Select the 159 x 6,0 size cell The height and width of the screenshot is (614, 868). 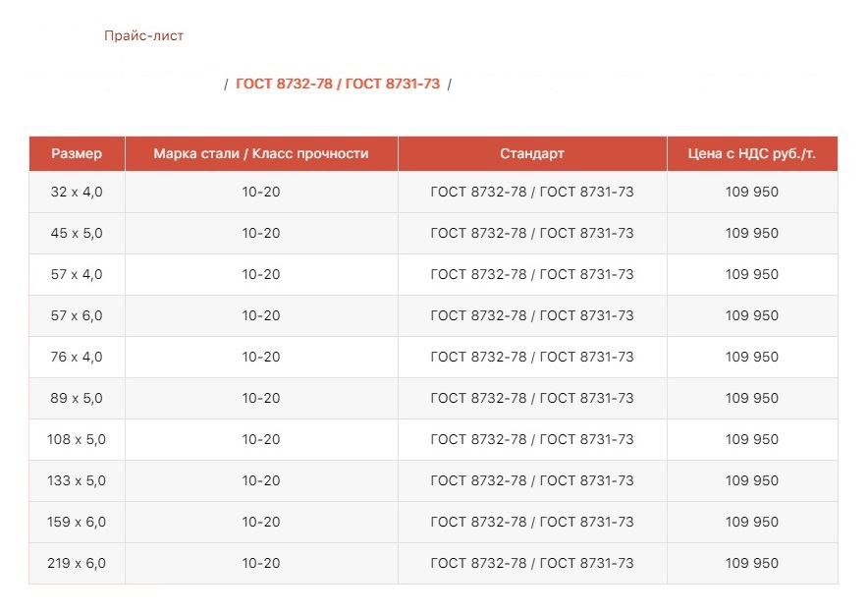(x=77, y=523)
